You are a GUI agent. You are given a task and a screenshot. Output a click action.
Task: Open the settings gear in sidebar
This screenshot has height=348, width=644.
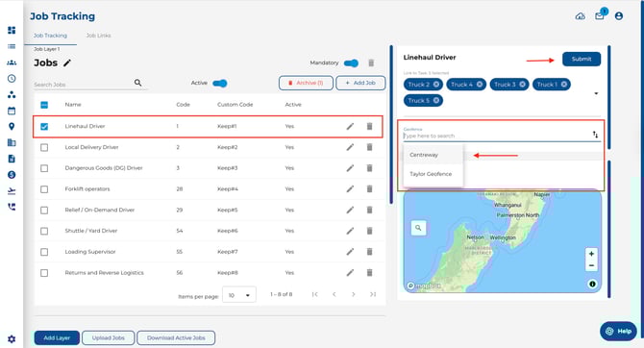click(12, 339)
